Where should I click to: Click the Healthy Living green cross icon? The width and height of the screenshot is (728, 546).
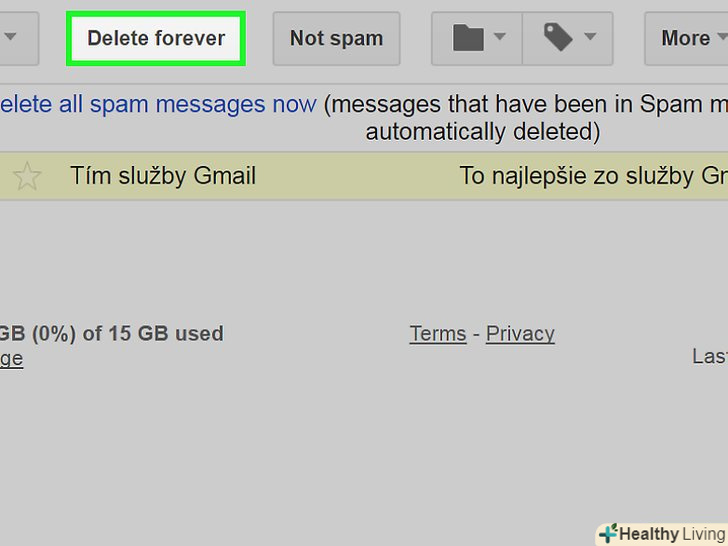click(x=608, y=534)
